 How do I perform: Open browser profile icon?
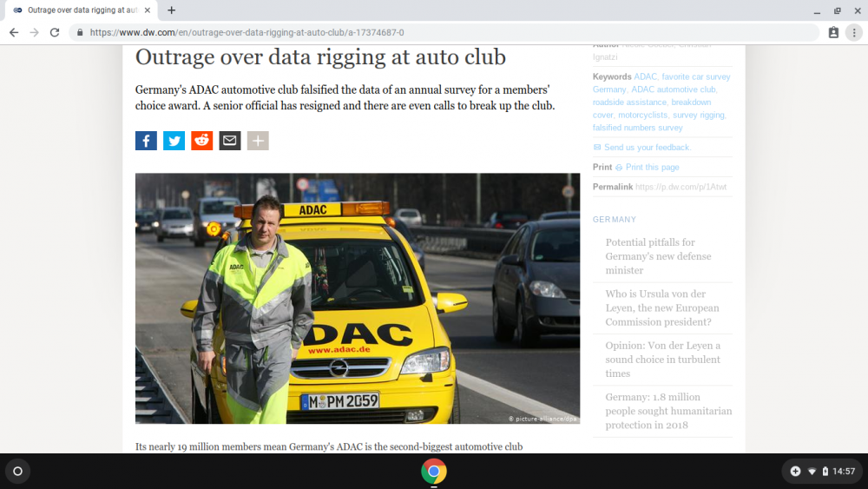(833, 33)
